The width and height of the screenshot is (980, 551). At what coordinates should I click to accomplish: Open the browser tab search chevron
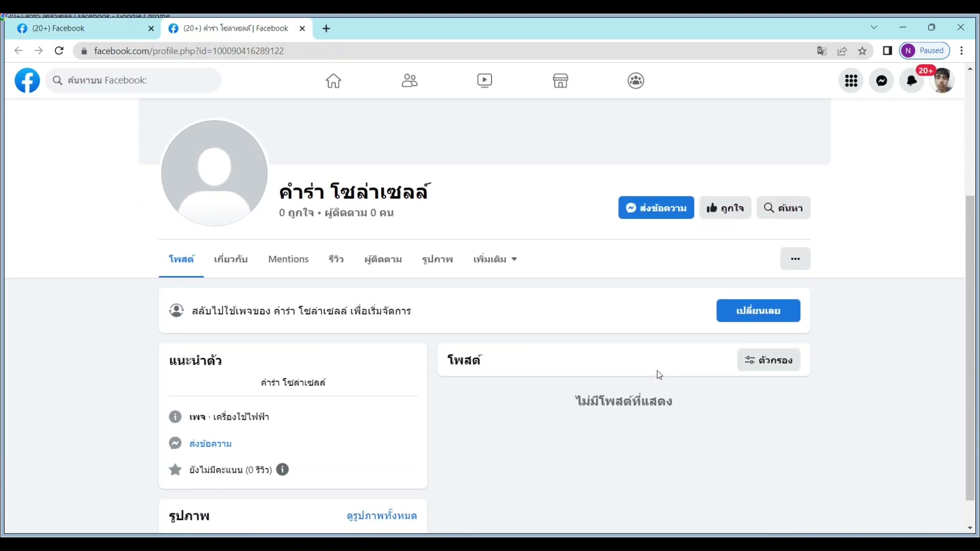tap(874, 28)
